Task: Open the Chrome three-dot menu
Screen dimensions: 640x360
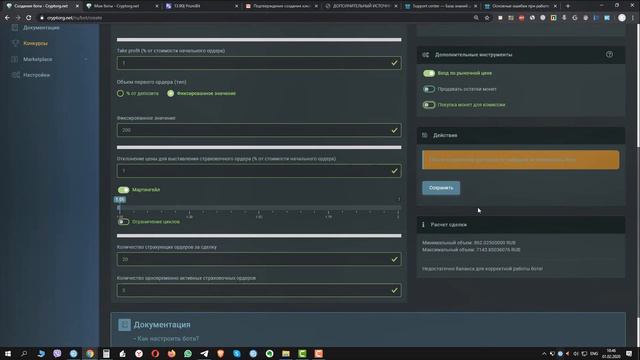Action: pyautogui.click(x=633, y=18)
